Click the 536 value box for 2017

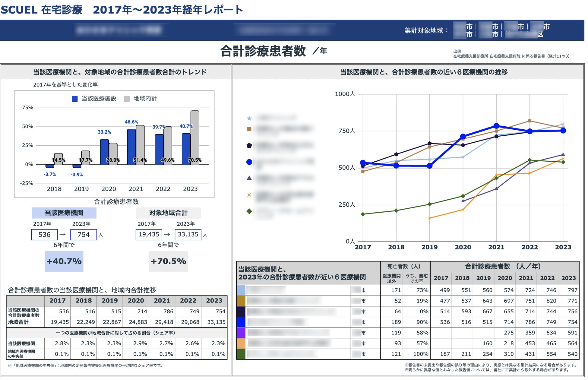tap(44, 235)
